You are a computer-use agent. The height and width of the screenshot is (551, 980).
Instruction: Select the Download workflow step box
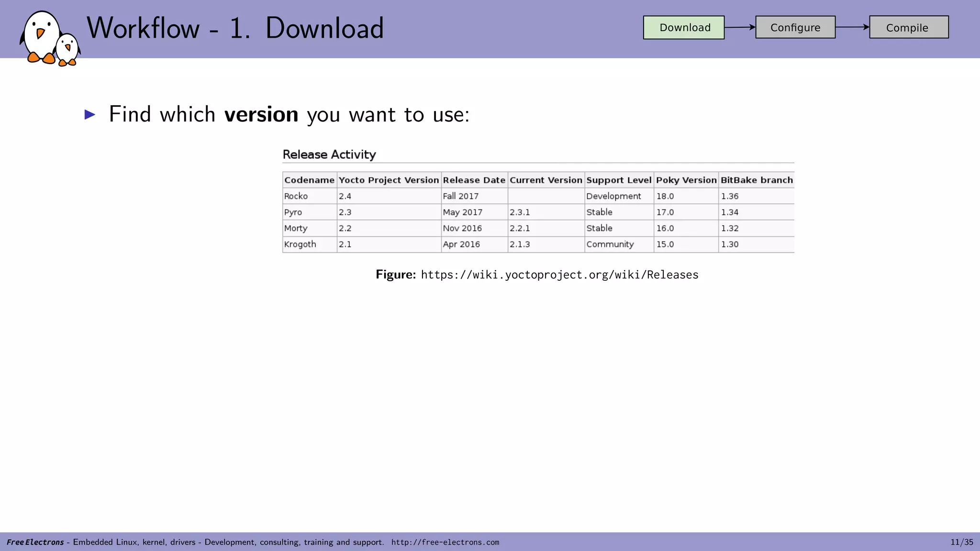coord(684,28)
